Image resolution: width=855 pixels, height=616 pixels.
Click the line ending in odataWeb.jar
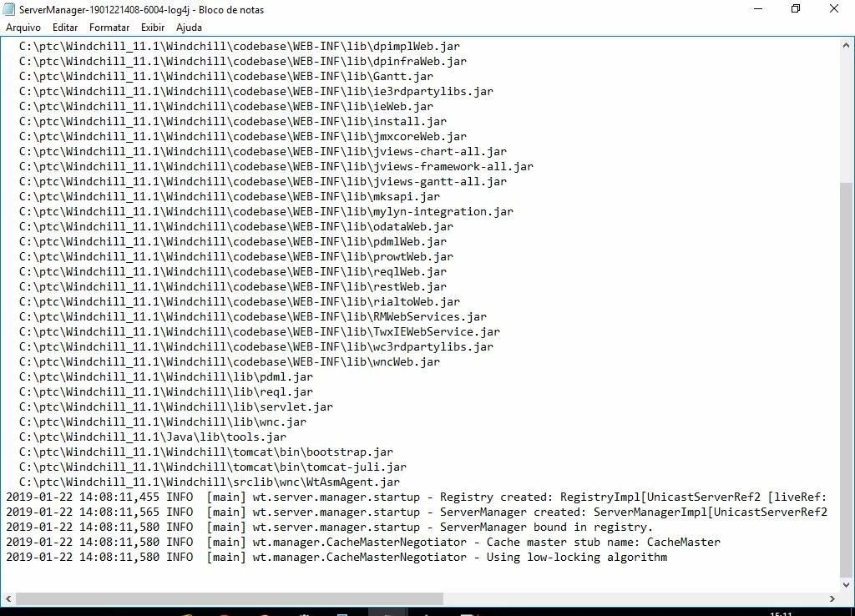coord(236,226)
